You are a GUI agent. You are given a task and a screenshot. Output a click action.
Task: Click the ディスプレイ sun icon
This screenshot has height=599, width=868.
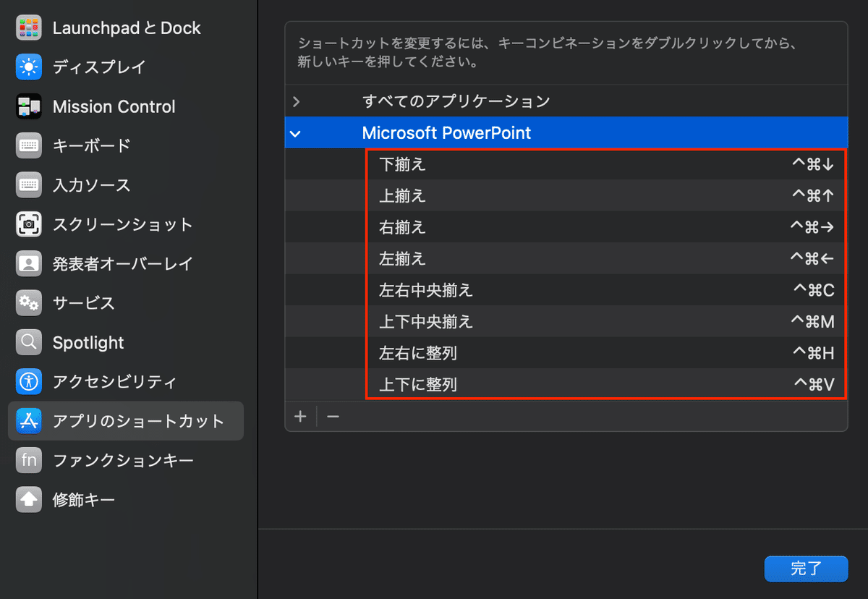coord(29,67)
